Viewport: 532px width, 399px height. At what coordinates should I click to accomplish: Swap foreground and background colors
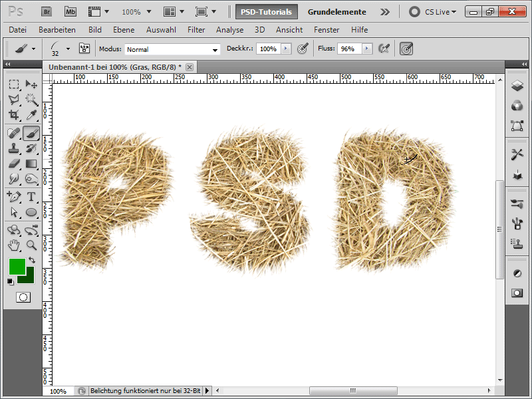[32, 260]
